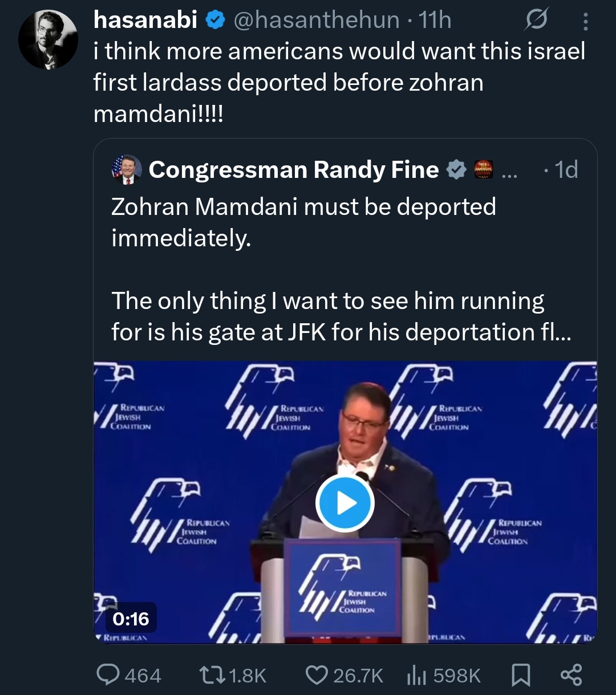
Task: Open Congressman Randy Fine's small avatar
Action: pyautogui.click(x=127, y=170)
